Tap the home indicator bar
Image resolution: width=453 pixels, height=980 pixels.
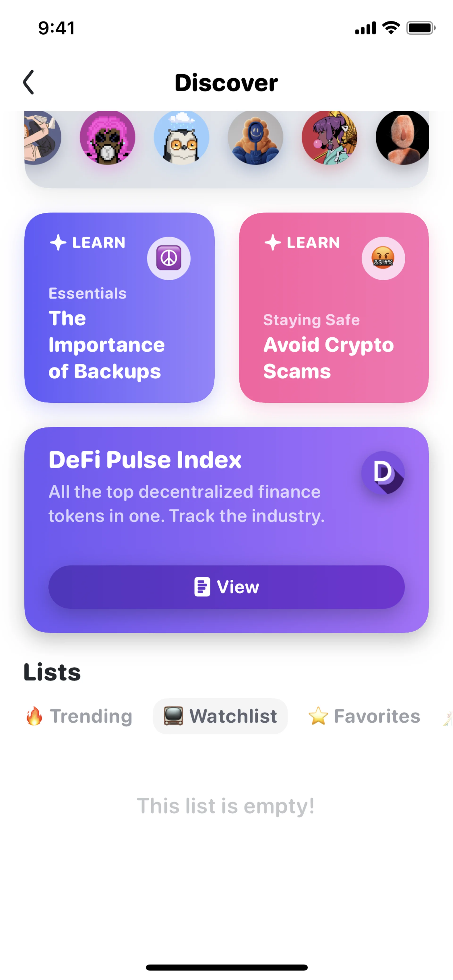226,967
